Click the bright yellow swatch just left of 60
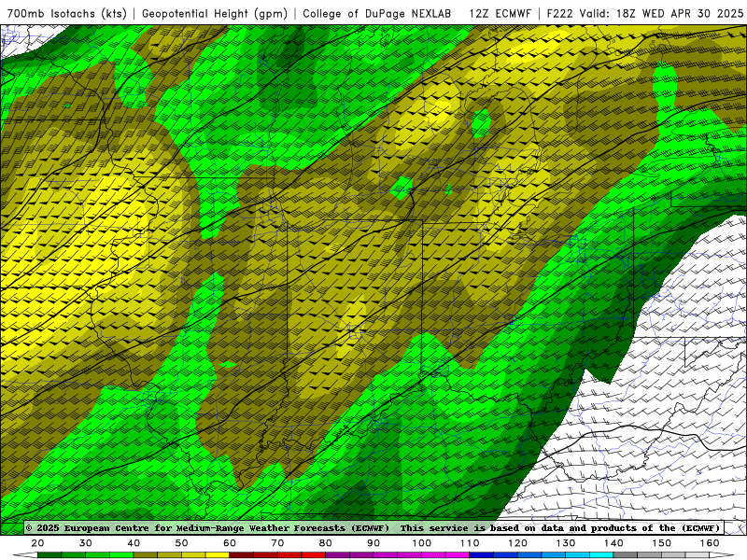Viewport: 747px width, 560px height. pos(218,555)
